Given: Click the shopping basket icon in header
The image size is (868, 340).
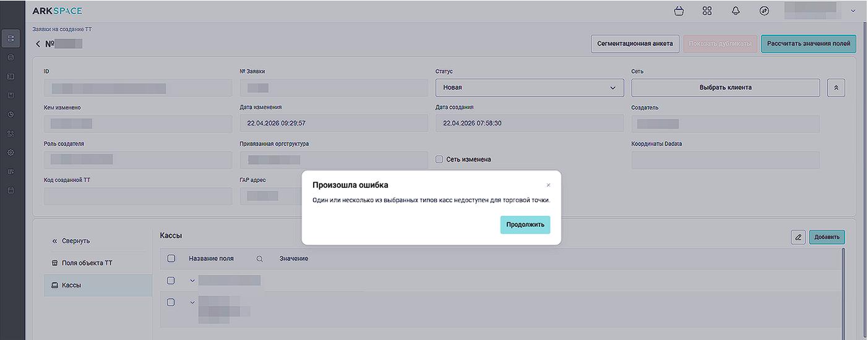Looking at the screenshot, I should pyautogui.click(x=679, y=11).
